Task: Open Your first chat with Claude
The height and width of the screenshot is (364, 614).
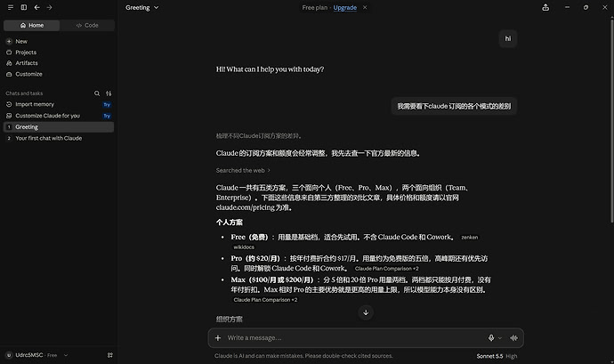Action: (x=59, y=138)
